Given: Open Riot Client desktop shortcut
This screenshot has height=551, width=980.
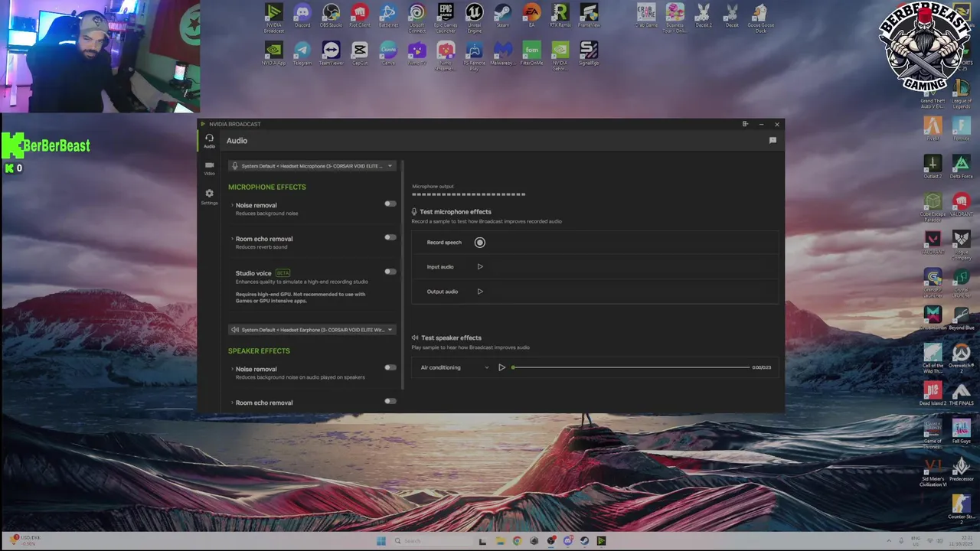Looking at the screenshot, I should click(x=359, y=15).
